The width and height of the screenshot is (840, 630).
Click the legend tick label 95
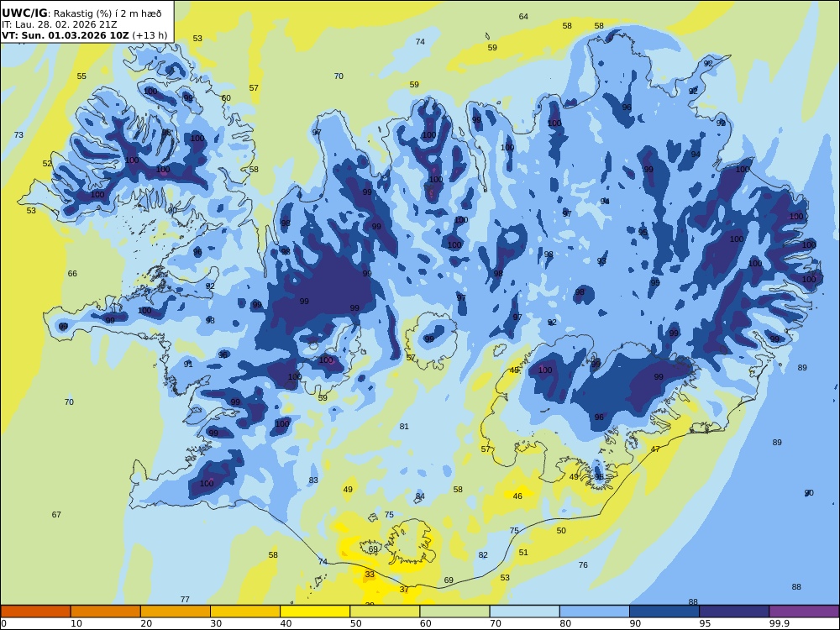pos(705,623)
